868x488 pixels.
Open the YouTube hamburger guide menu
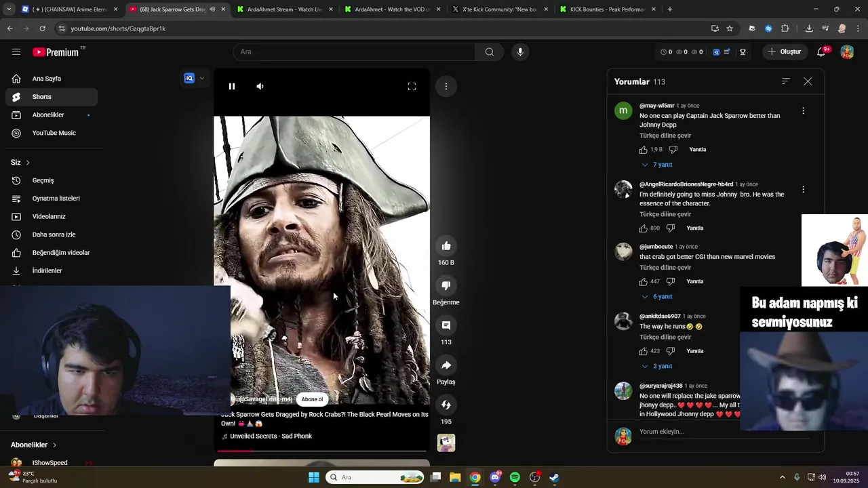16,52
